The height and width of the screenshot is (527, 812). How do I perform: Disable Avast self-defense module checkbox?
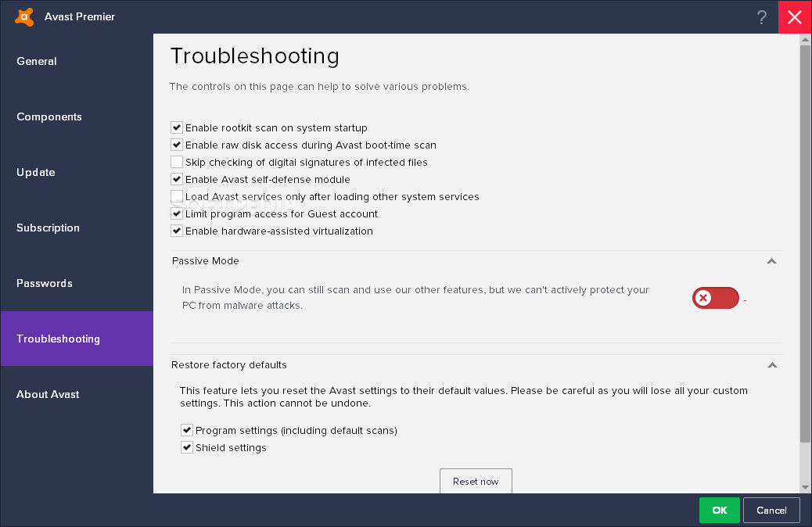(177, 179)
